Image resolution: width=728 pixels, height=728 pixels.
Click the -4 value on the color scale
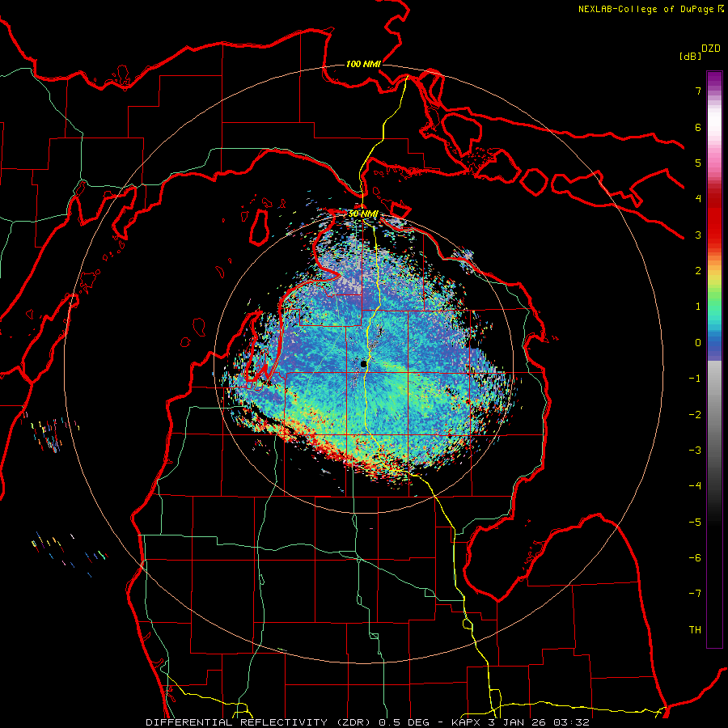tap(695, 486)
